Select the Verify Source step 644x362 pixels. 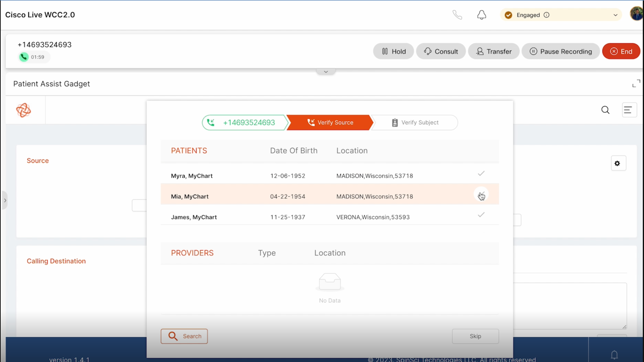[x=330, y=122]
